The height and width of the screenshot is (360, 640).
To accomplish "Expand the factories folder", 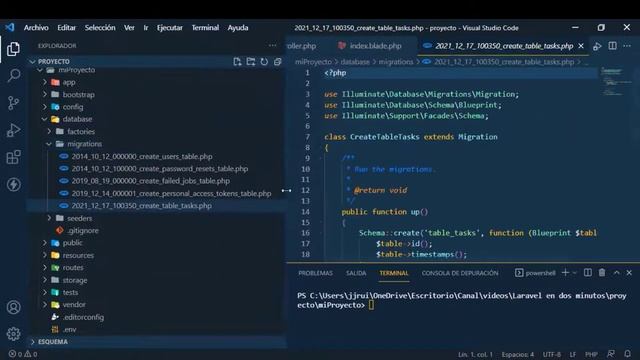I will point(80,131).
